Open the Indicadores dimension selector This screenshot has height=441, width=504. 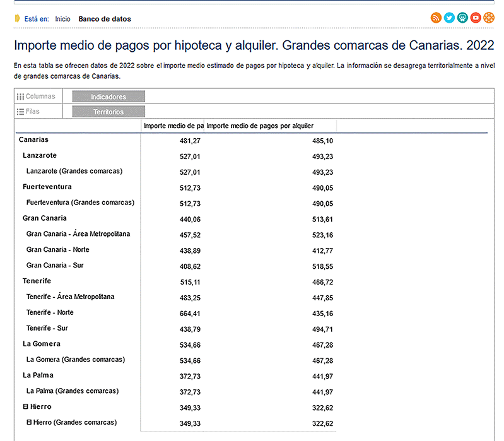coord(108,97)
